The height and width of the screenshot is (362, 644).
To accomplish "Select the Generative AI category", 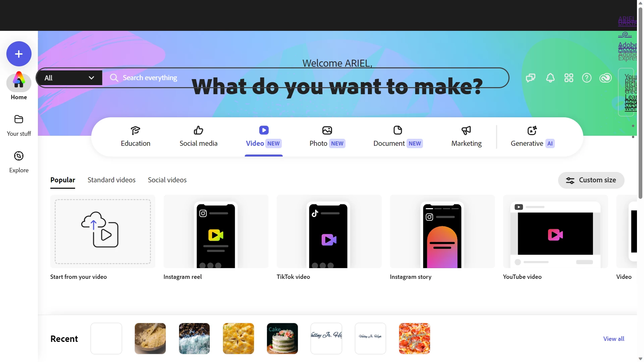I will (x=532, y=137).
